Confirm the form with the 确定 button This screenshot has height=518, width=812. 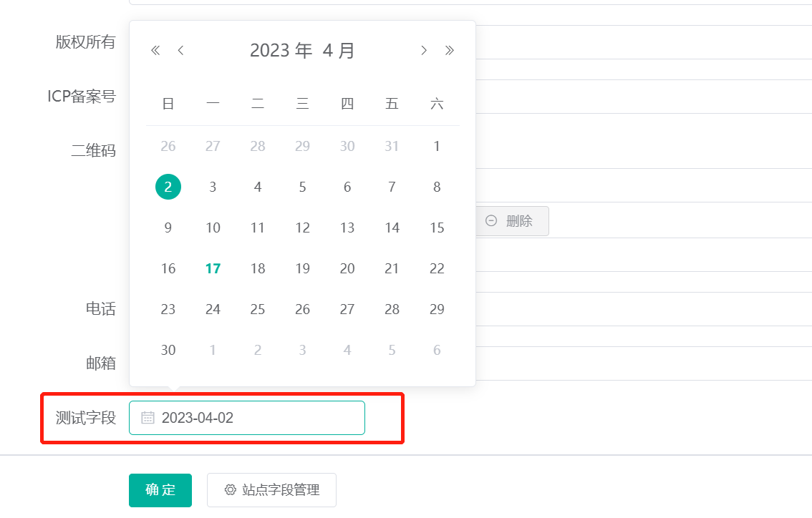click(x=160, y=490)
